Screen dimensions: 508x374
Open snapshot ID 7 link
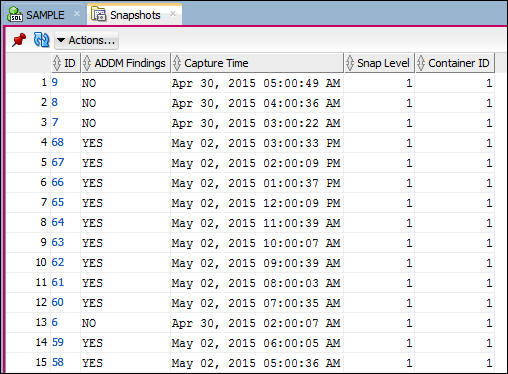click(55, 122)
